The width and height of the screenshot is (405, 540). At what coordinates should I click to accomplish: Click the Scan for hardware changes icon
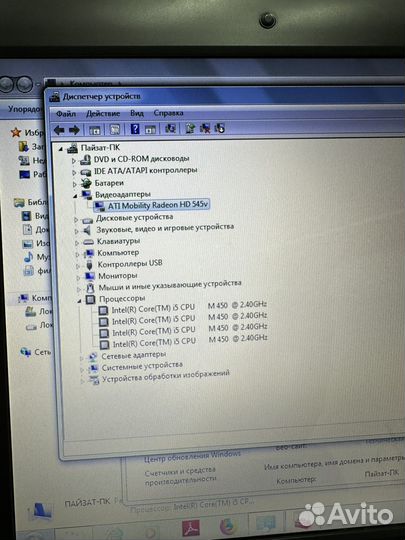pyautogui.click(x=170, y=128)
